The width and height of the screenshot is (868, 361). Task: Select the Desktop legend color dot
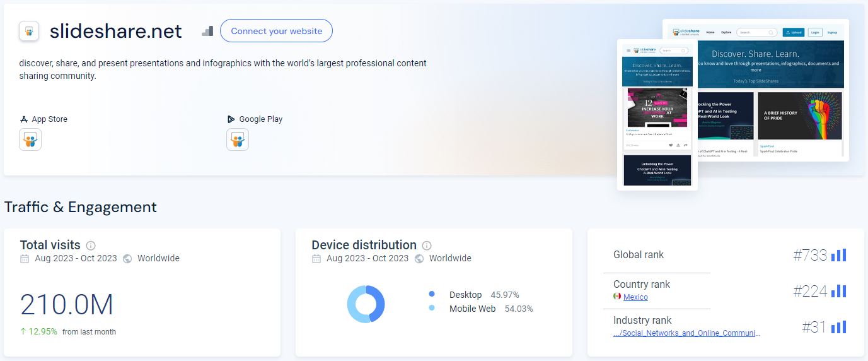click(x=432, y=294)
